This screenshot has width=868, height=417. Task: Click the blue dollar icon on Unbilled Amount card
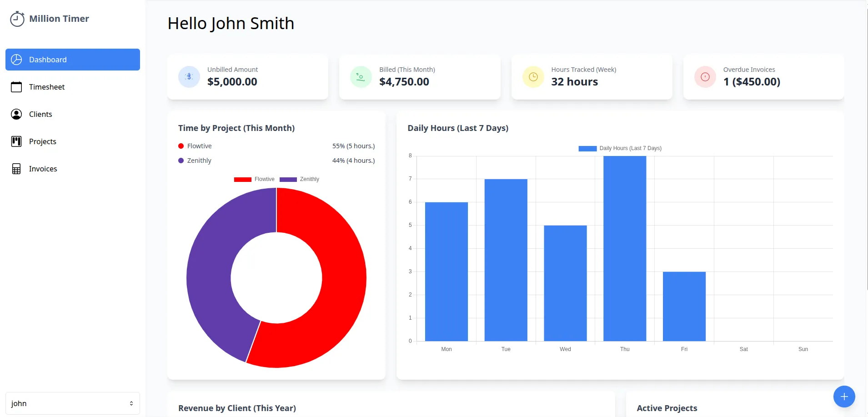click(189, 76)
